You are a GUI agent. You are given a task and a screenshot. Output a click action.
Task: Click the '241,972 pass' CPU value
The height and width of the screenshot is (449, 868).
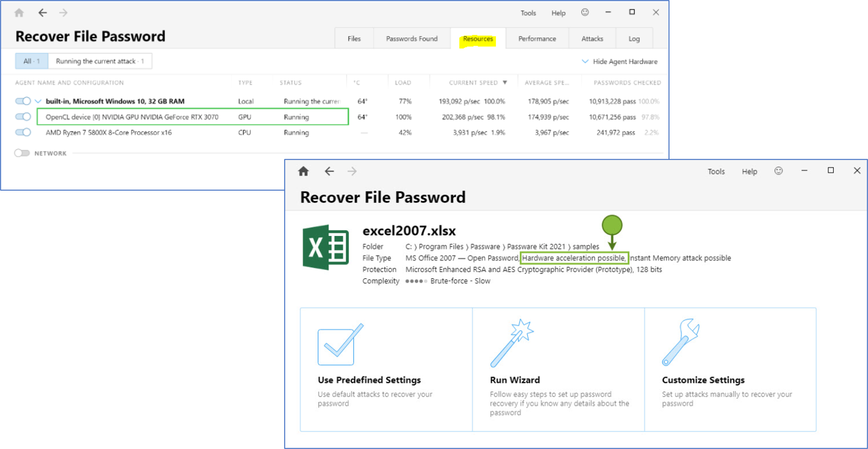click(616, 133)
